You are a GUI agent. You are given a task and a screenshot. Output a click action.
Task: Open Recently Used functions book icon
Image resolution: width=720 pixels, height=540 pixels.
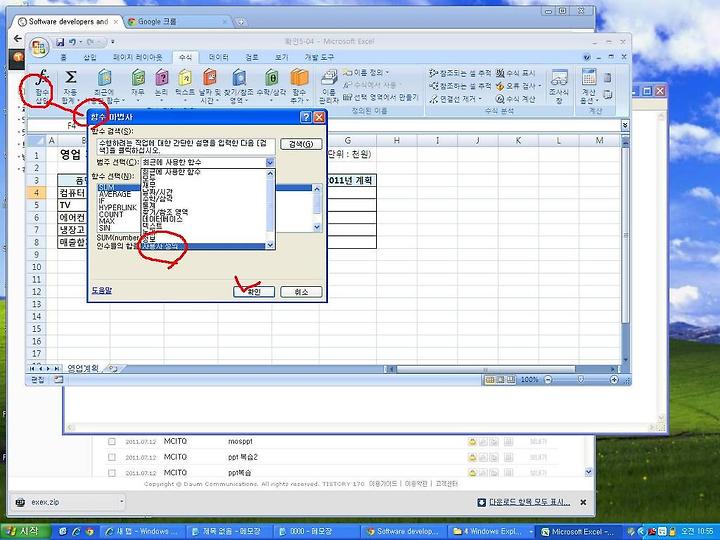coord(104,78)
